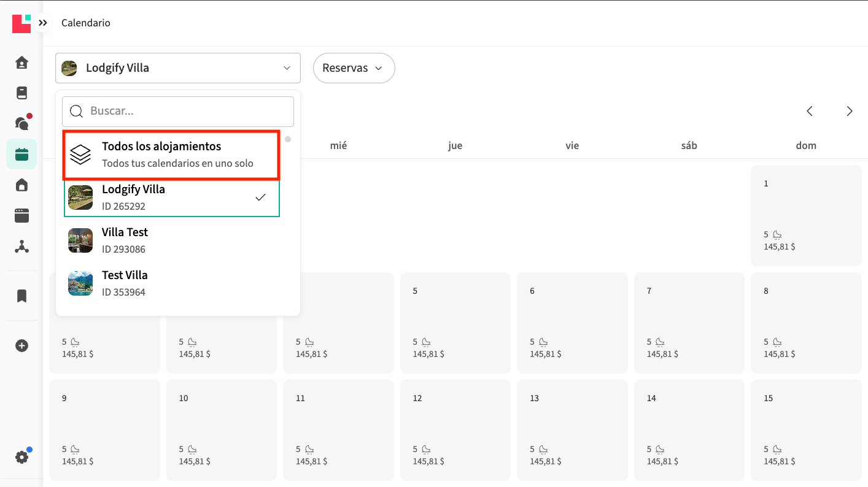
Task: Go to the previous month arrow
Action: 810,111
